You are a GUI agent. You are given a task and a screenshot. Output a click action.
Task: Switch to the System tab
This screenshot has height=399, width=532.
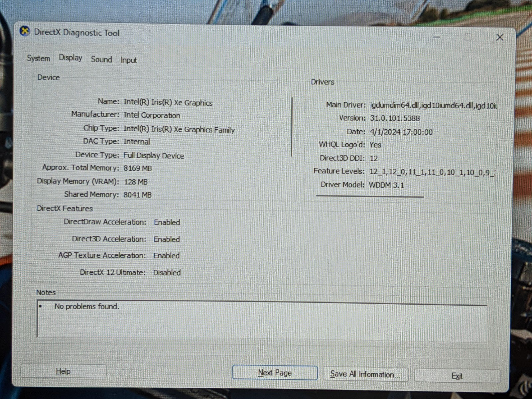(38, 59)
